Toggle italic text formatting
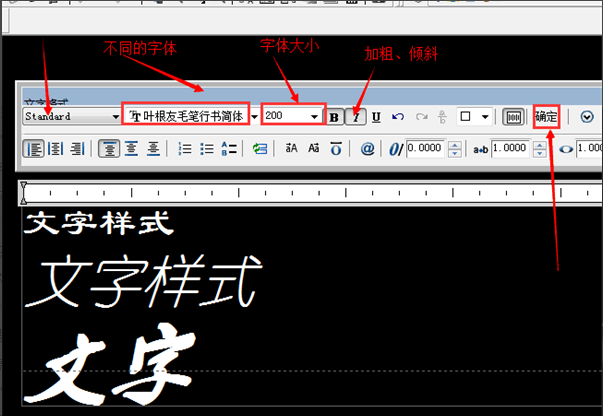The width and height of the screenshot is (603, 416). pos(355,117)
